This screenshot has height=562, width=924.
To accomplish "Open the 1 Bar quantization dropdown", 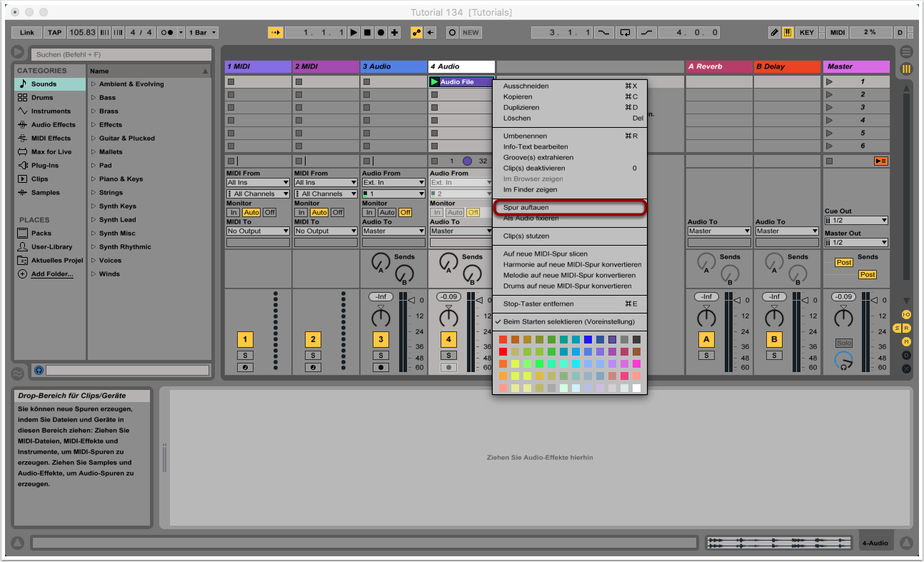I will tap(203, 33).
